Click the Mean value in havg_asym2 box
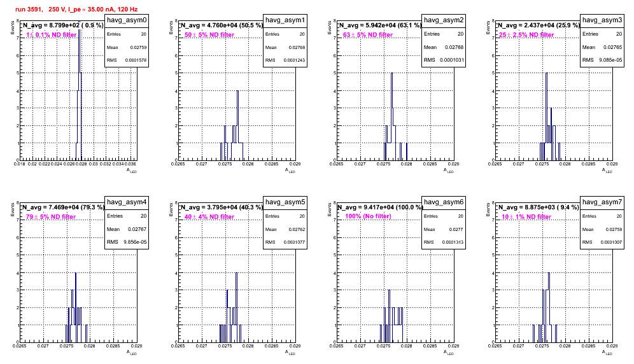Screen dimensions: 634x364 pos(454,47)
